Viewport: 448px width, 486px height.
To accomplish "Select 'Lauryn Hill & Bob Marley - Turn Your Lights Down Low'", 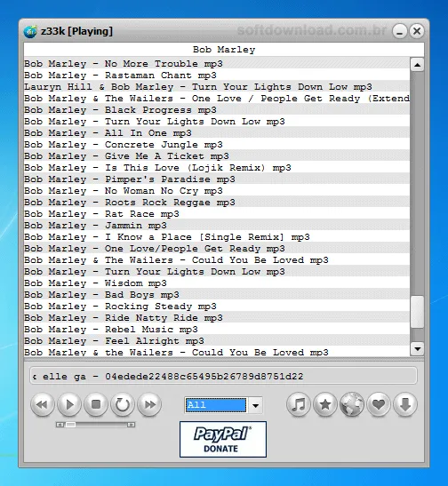I will pos(217,87).
